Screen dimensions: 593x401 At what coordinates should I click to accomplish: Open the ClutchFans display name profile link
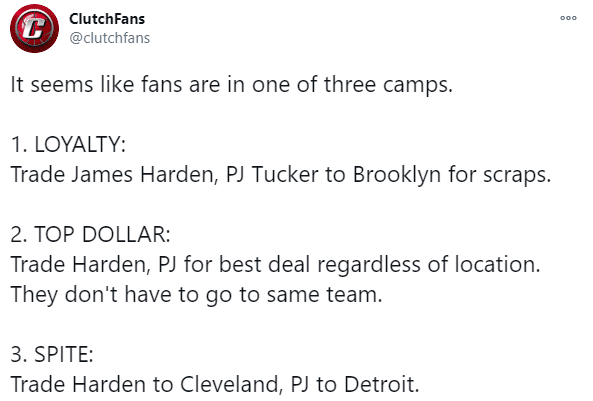click(x=107, y=19)
